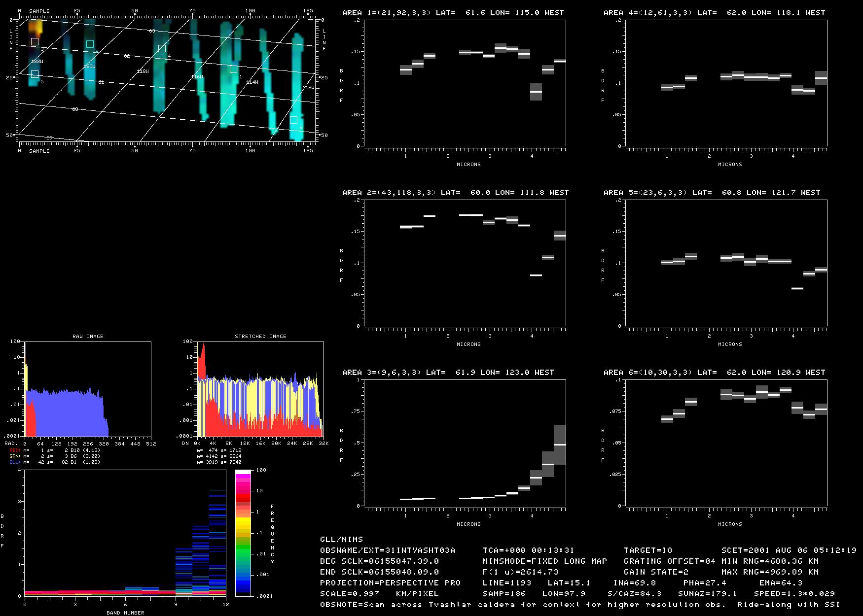The height and width of the screenshot is (616, 863).
Task: Click the area 4 marker box on the map
Action: [x=162, y=48]
